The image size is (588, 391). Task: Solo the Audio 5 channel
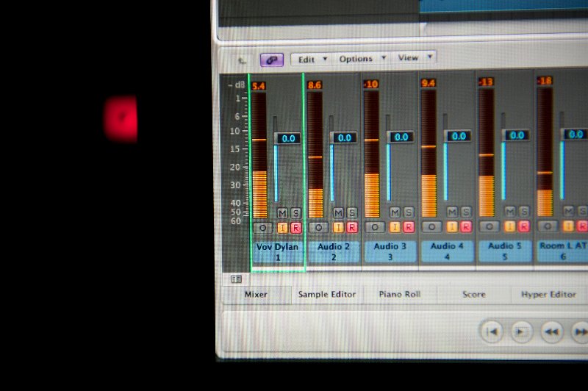click(x=524, y=212)
